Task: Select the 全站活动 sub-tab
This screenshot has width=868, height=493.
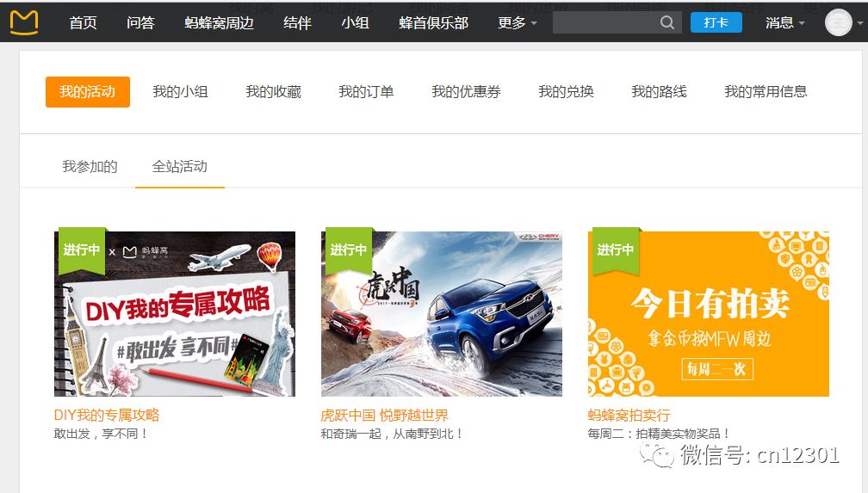Action: pos(180,167)
